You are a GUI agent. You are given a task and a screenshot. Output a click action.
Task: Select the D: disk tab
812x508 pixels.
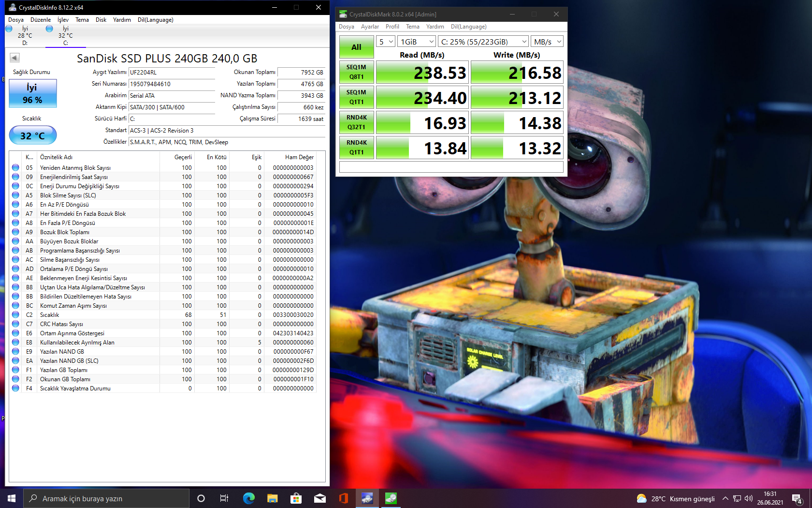(25, 36)
